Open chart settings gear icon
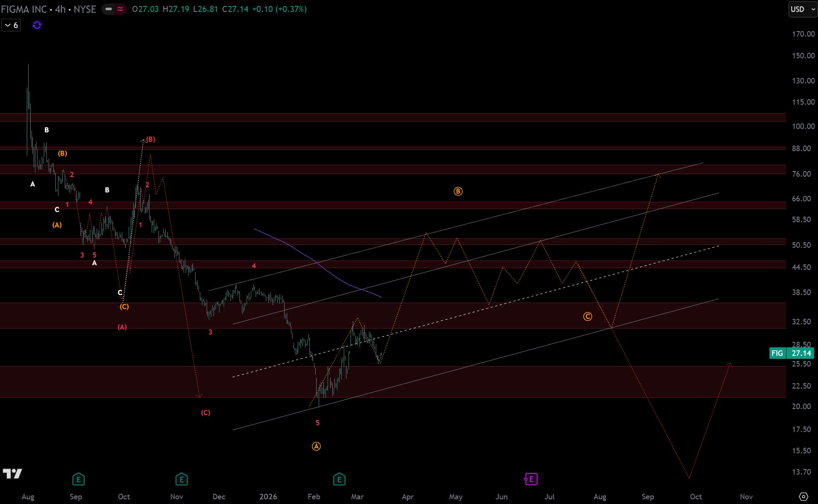818x504 pixels. point(804,496)
